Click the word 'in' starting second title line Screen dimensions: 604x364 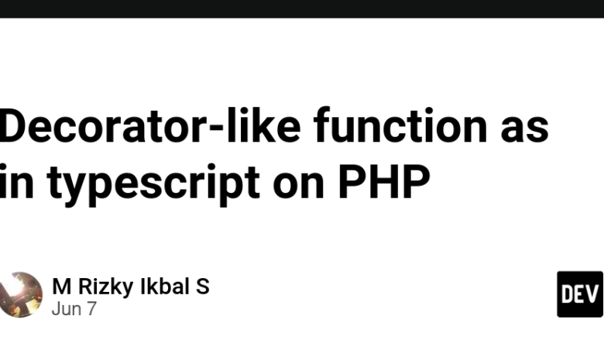click(16, 181)
